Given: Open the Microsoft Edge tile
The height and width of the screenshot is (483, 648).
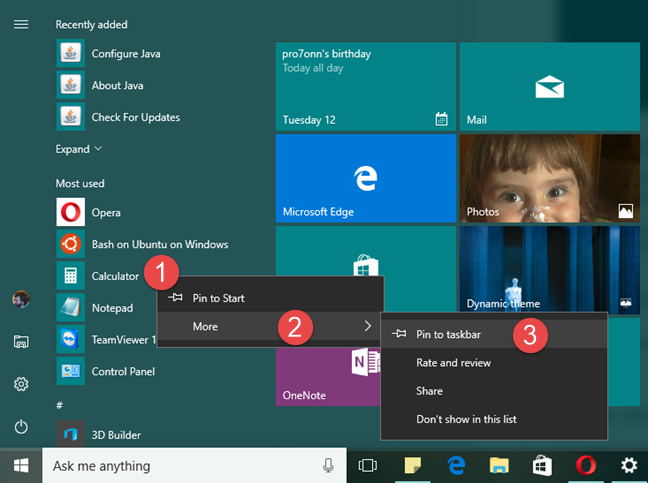Looking at the screenshot, I should tap(366, 178).
